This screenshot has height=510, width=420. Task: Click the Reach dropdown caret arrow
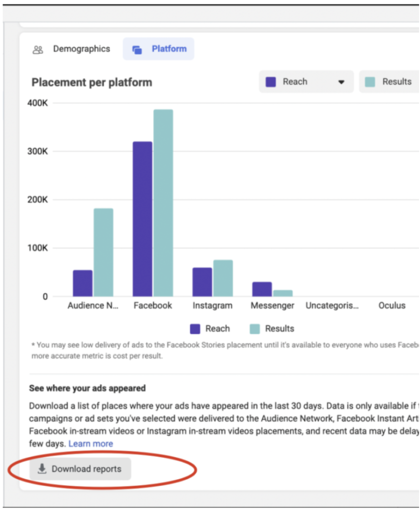coord(341,82)
